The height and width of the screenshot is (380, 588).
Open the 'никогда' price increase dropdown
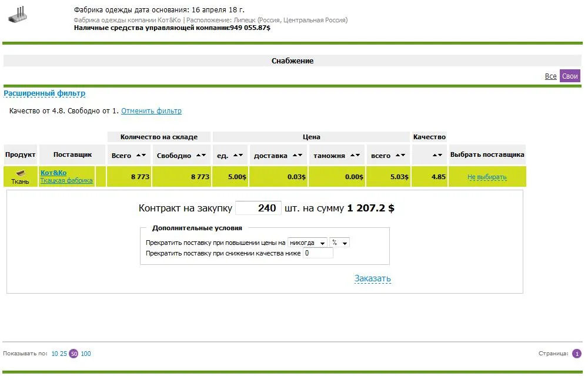point(308,243)
